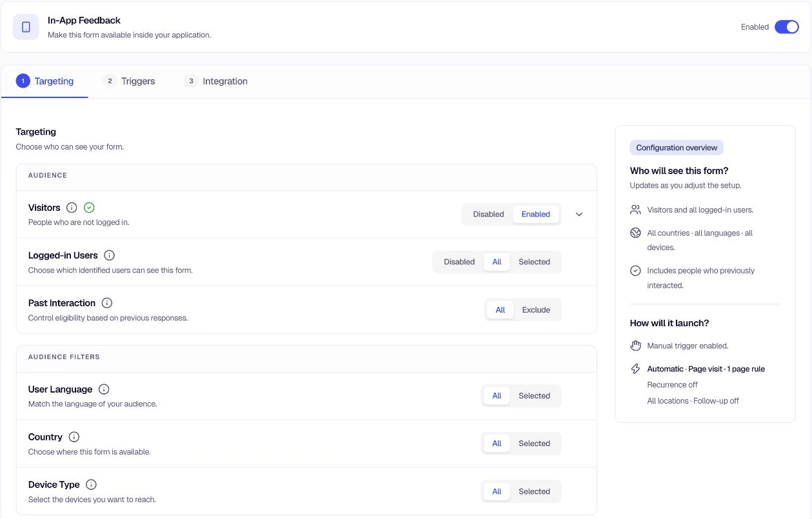Click the globe icon in Configuration overview
Screen dimensions: 812x519
[x=635, y=233]
